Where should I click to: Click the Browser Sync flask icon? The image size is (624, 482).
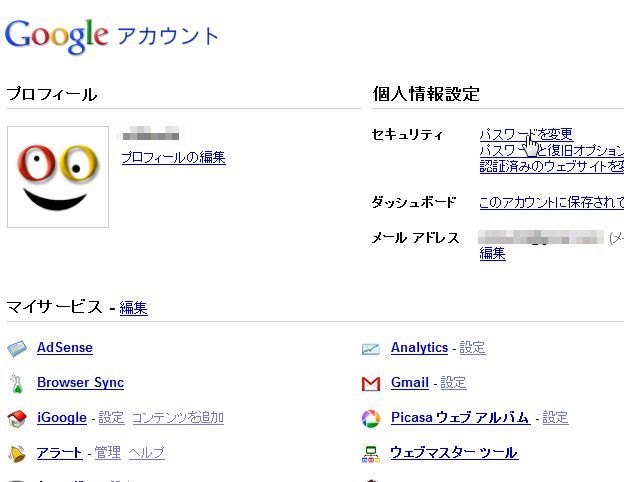tap(16, 384)
